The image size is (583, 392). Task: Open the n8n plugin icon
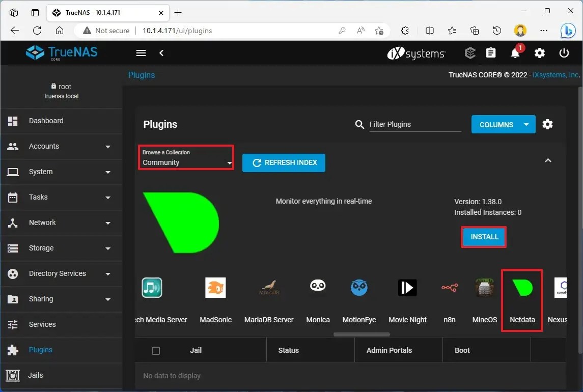click(x=450, y=288)
